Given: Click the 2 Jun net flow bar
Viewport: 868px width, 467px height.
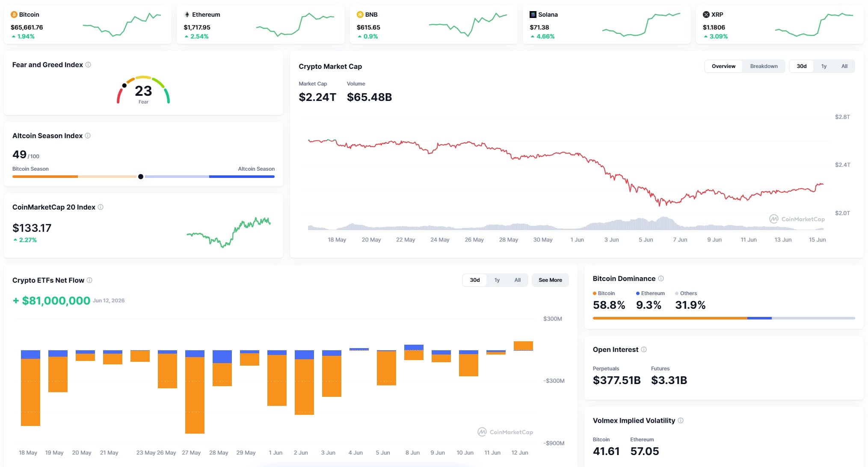Looking at the screenshot, I should pyautogui.click(x=304, y=382).
